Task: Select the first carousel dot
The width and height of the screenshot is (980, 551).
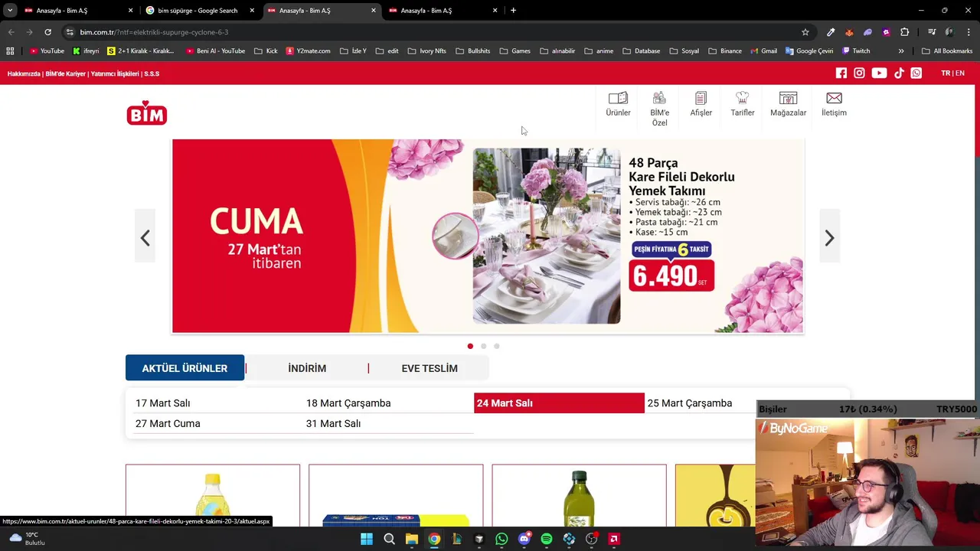Action: [470, 346]
